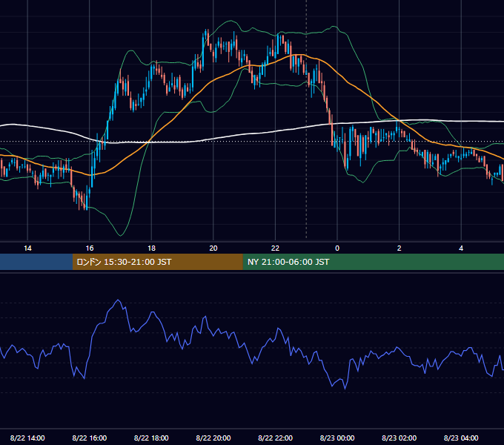Image resolution: width=504 pixels, height=445 pixels.
Task: Click the 22 hour label on price chart axis
Action: coord(275,248)
